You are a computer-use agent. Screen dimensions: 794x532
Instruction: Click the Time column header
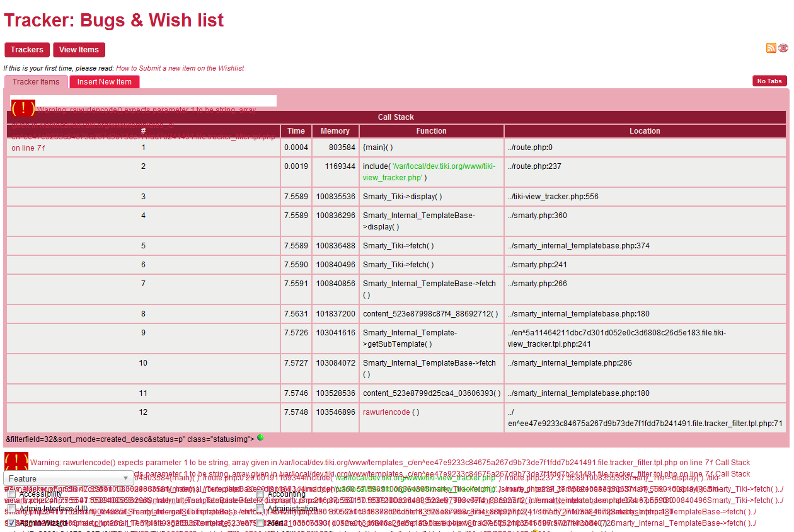pos(296,131)
